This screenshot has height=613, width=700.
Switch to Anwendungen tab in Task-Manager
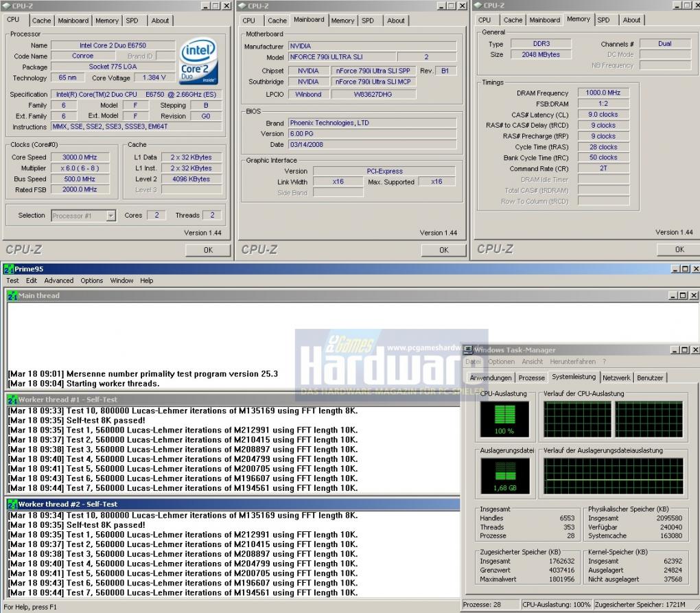pyautogui.click(x=491, y=378)
